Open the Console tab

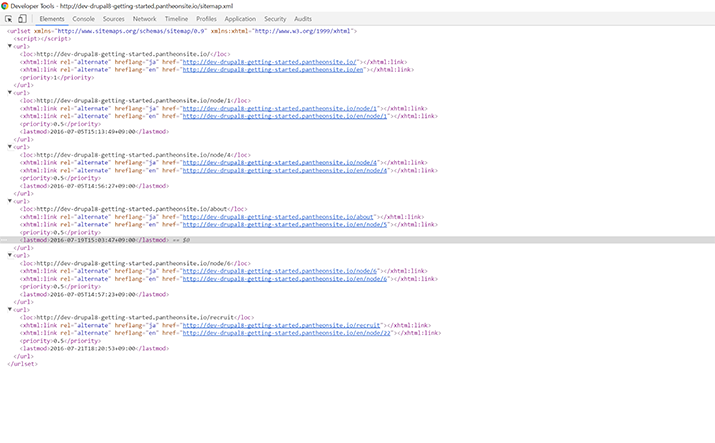tap(83, 19)
